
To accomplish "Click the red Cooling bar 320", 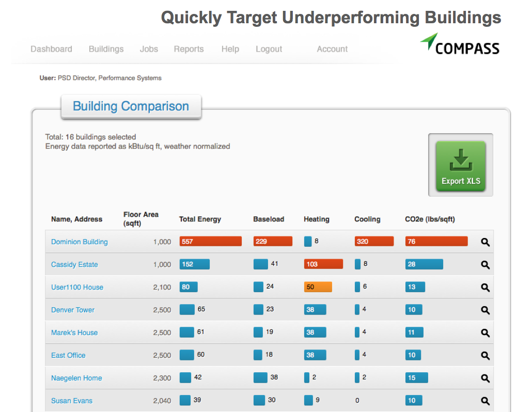I will coord(374,242).
